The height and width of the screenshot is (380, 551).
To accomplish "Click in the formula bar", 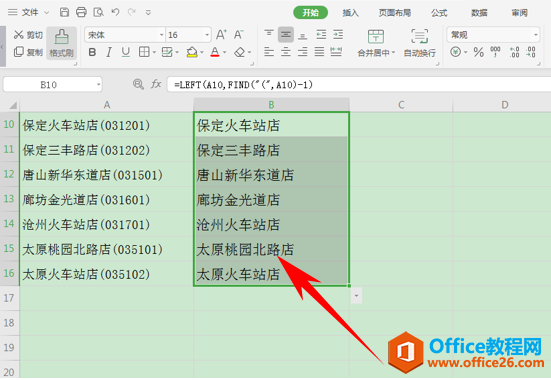I will (359, 85).
